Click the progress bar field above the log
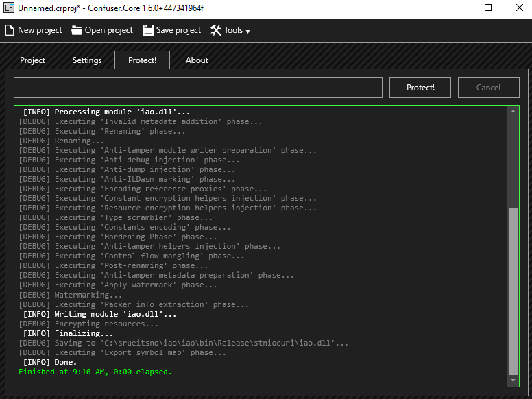Screen dimensions: 532x399 pyautogui.click(x=197, y=88)
